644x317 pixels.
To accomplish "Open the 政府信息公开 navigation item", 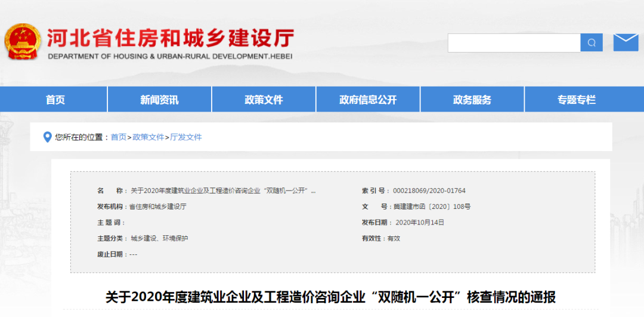I will tap(368, 100).
